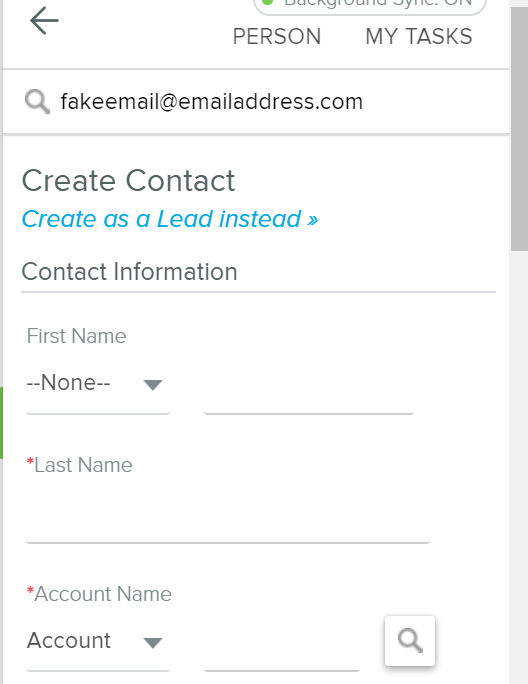Click the magnifier icon beside the email search
The height and width of the screenshot is (684, 528).
click(37, 102)
